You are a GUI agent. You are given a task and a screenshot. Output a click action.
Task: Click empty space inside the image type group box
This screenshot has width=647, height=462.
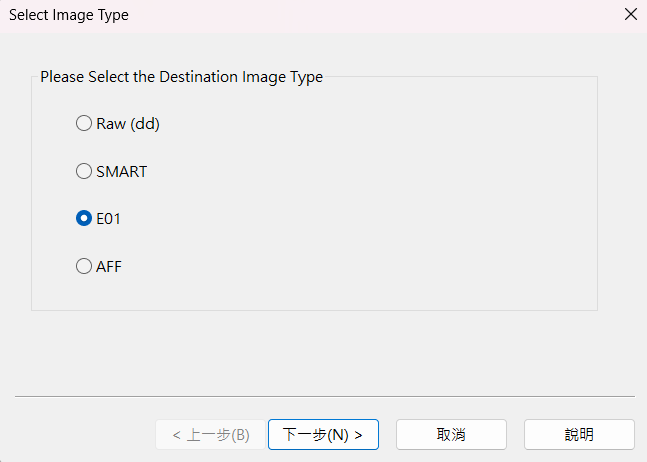pyautogui.click(x=400, y=200)
